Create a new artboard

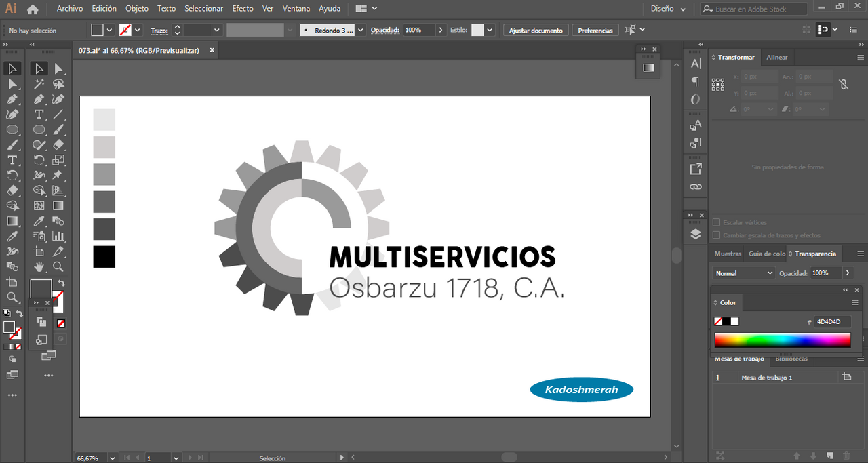[x=830, y=456]
